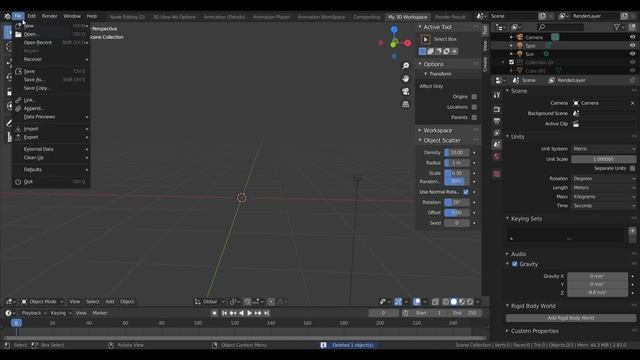This screenshot has width=640, height=360.
Task: Open View Layer properties tab icon
Action: tap(497, 133)
